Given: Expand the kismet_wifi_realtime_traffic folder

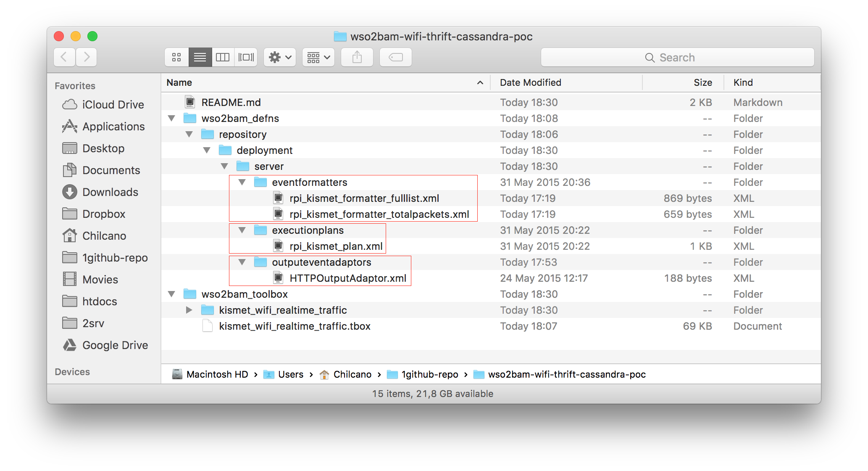Looking at the screenshot, I should pyautogui.click(x=189, y=310).
